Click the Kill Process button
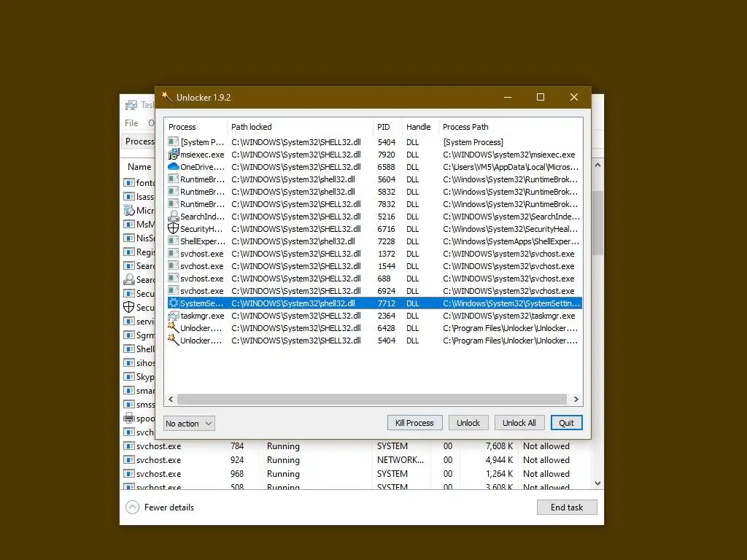747x560 pixels. [x=414, y=423]
